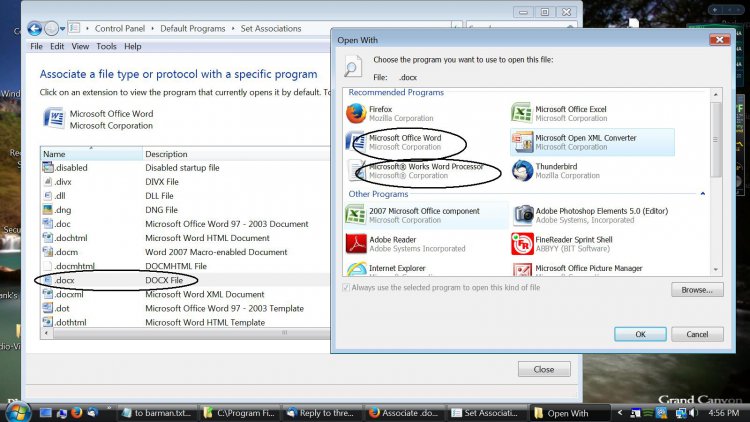The width and height of the screenshot is (750, 422).
Task: Open the View menu
Action: 80,46
